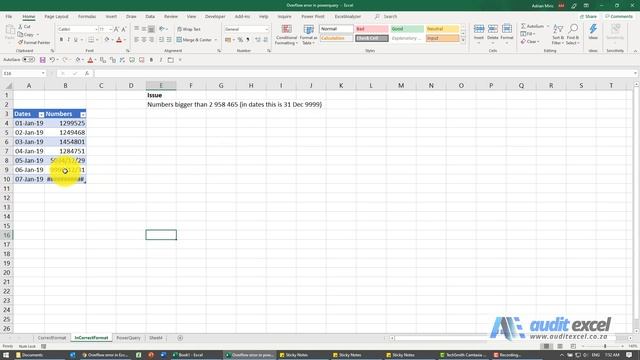Select the PowerQuery sheet tab
640x360 pixels.
click(128, 338)
